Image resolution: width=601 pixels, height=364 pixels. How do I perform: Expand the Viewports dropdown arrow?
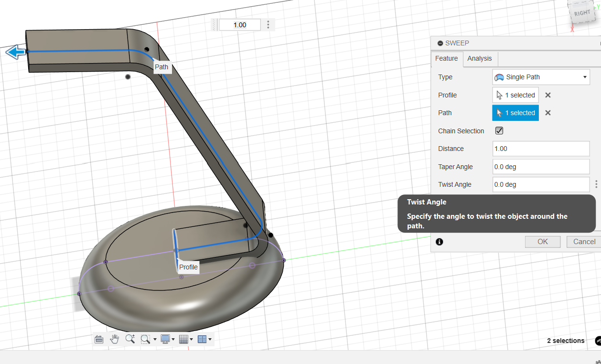[x=210, y=340]
